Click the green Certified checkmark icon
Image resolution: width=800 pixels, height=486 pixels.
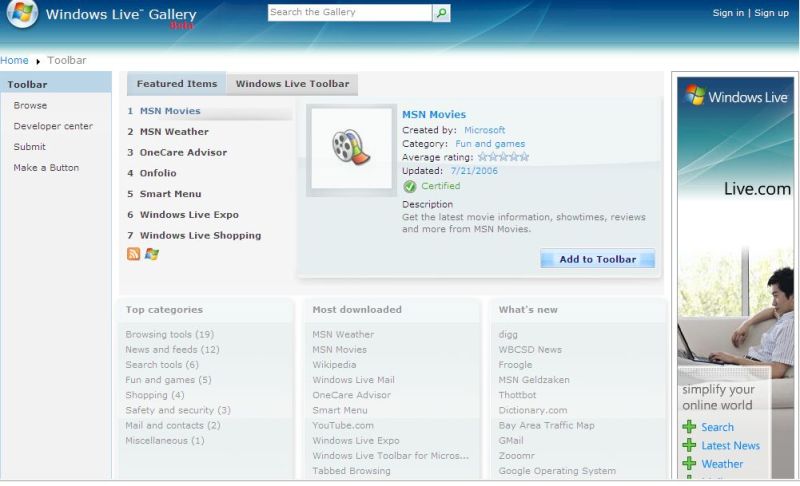tap(410, 187)
